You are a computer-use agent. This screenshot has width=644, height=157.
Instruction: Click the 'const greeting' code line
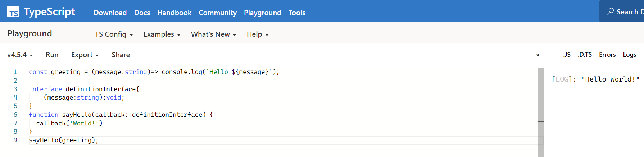[154, 72]
